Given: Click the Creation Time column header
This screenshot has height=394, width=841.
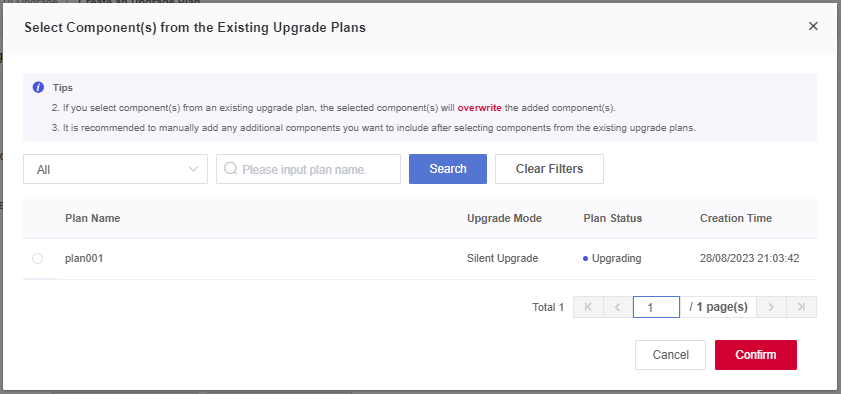Looking at the screenshot, I should tap(736, 218).
